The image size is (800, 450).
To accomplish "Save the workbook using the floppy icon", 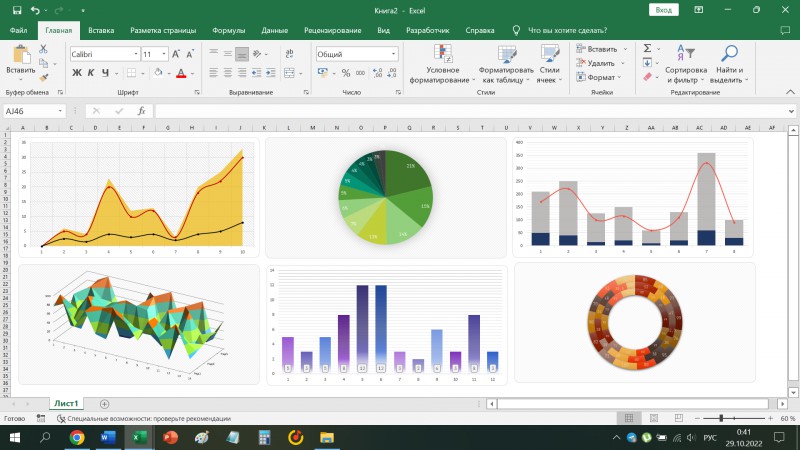I will point(17,10).
